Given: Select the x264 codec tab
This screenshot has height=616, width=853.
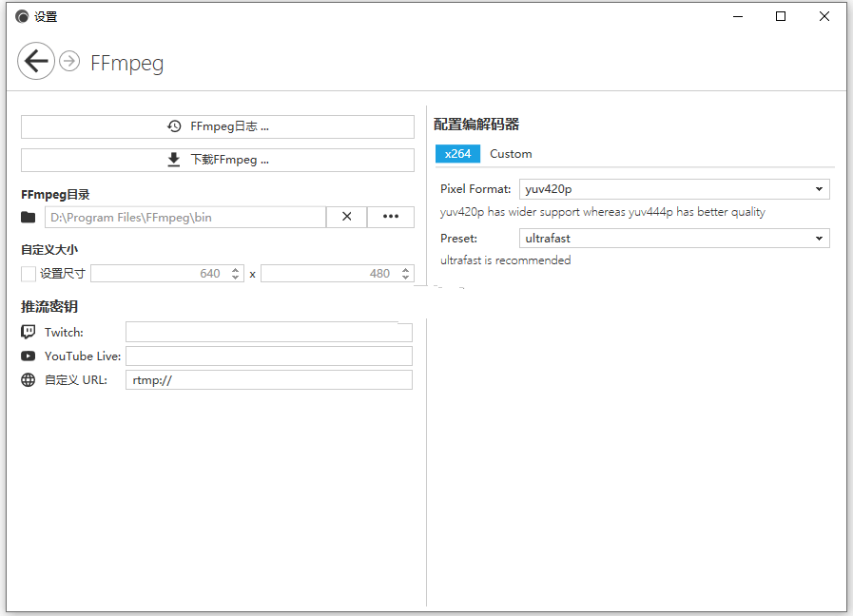Looking at the screenshot, I should (x=457, y=154).
